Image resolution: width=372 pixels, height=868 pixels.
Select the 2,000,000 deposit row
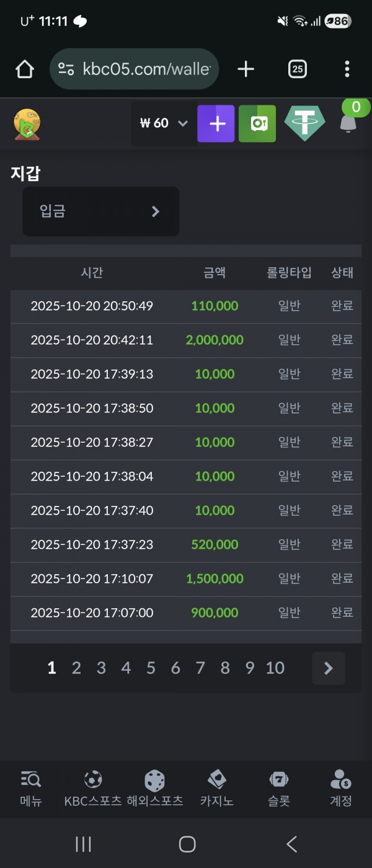coord(185,340)
